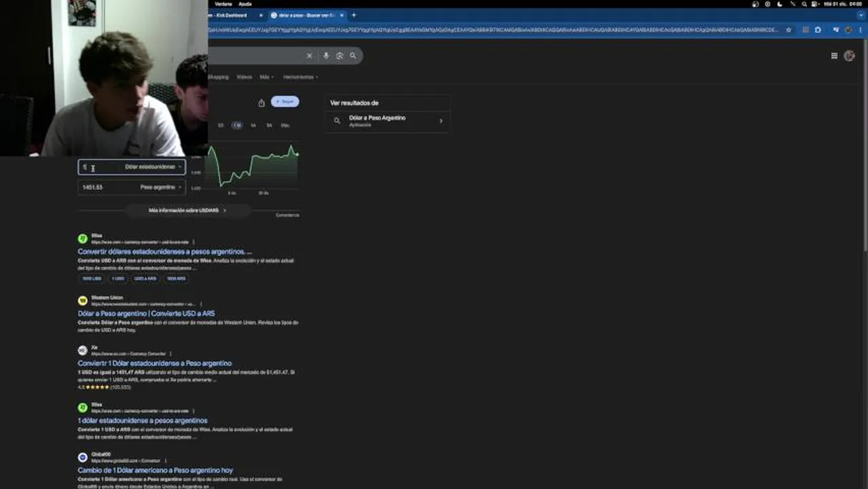Open the Ayuda menu in menu bar

(245, 4)
